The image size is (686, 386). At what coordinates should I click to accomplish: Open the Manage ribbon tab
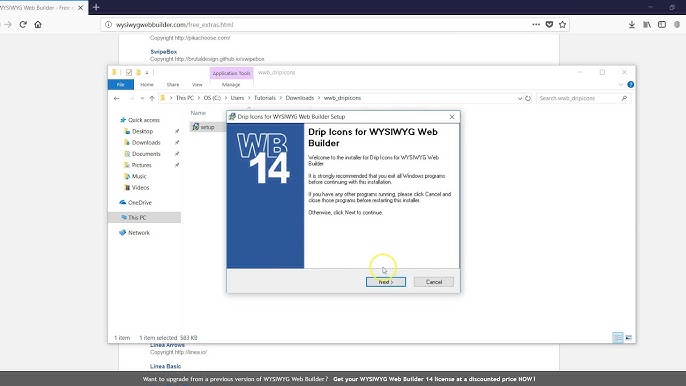231,84
